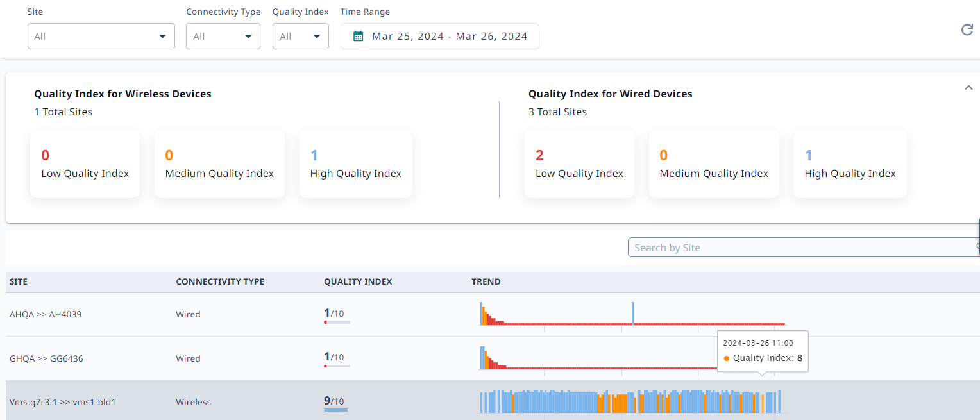Select wireless High Quality Index card
The height and width of the screenshot is (420, 980).
(x=355, y=164)
